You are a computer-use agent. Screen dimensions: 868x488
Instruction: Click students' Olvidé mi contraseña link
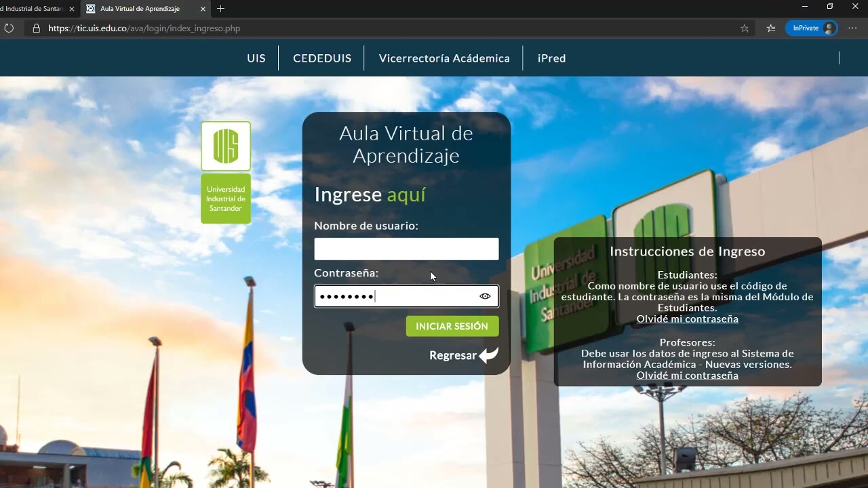tap(687, 319)
